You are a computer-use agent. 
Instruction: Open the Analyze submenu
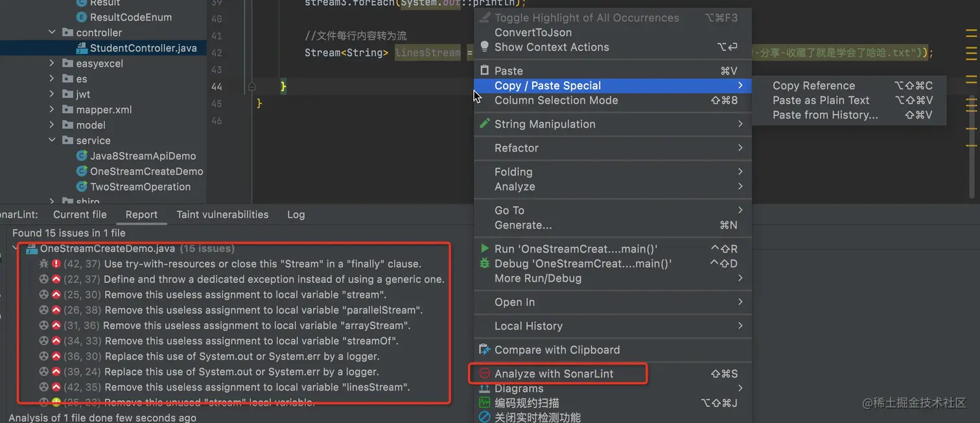coord(612,187)
